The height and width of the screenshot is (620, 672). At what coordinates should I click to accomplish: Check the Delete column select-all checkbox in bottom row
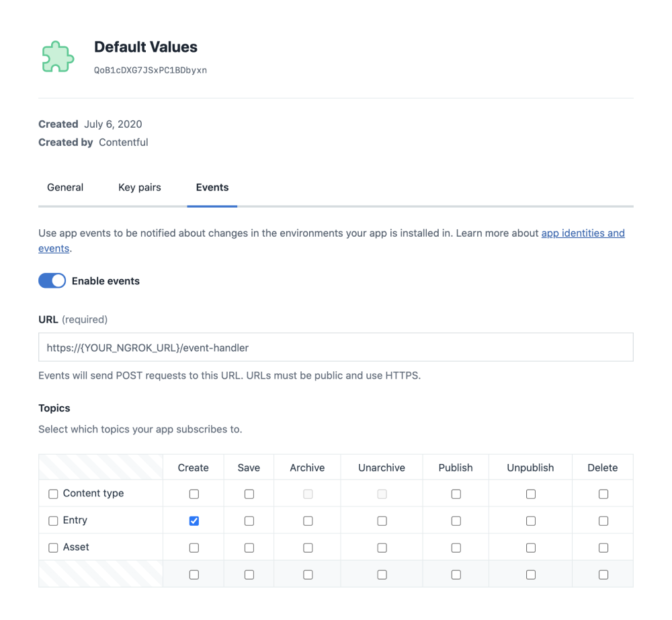603,574
